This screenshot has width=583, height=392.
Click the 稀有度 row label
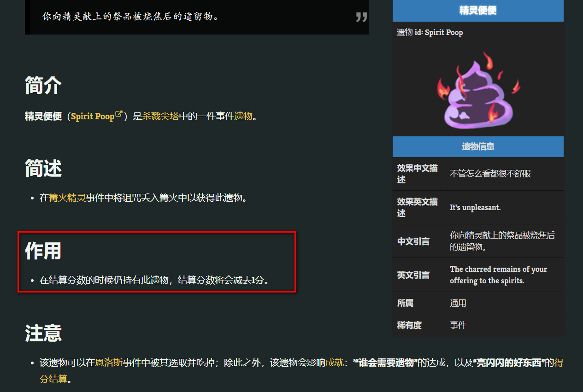409,325
